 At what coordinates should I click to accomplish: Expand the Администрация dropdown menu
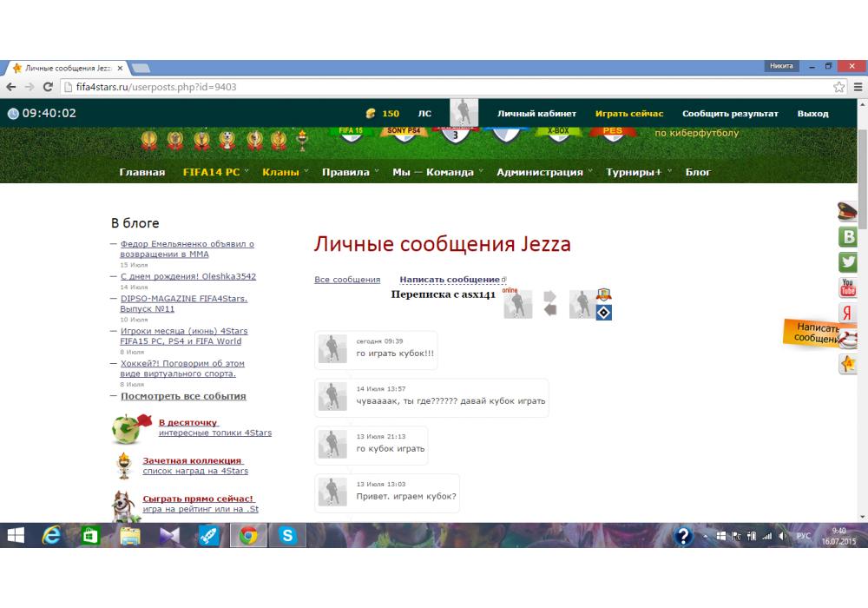[544, 172]
